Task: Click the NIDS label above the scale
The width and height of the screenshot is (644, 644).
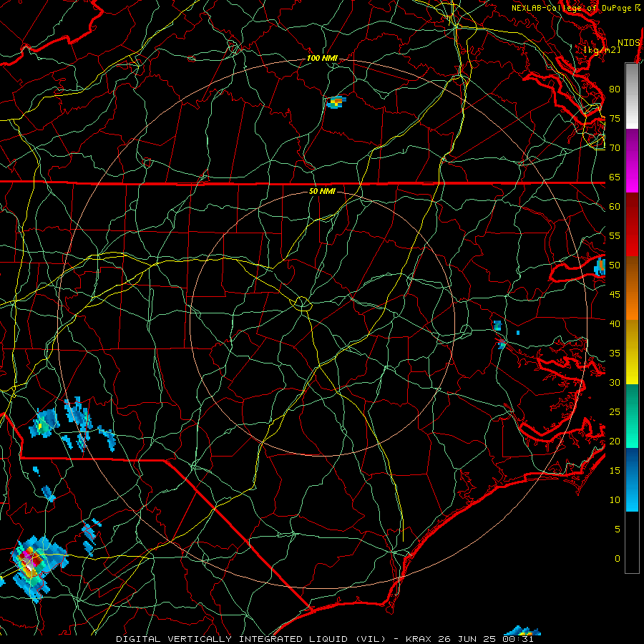Action: click(x=628, y=43)
